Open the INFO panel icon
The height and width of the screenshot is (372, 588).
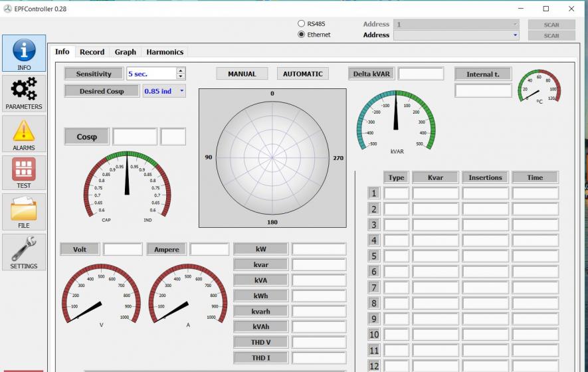(x=24, y=52)
